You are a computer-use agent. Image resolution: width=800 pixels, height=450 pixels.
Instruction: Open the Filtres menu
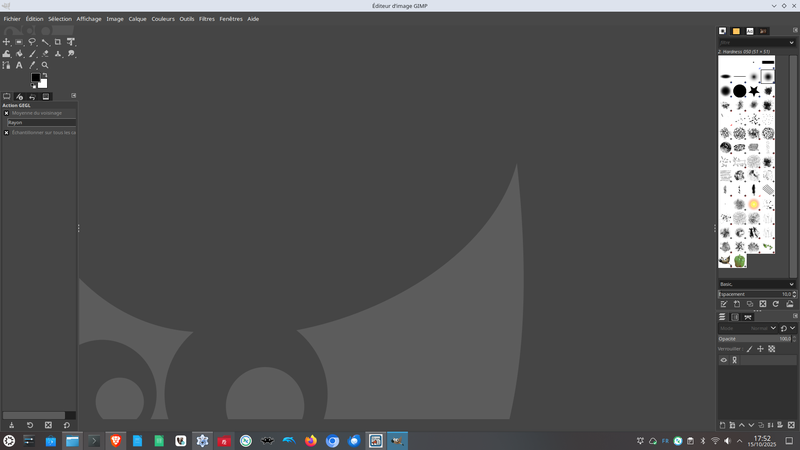[207, 19]
